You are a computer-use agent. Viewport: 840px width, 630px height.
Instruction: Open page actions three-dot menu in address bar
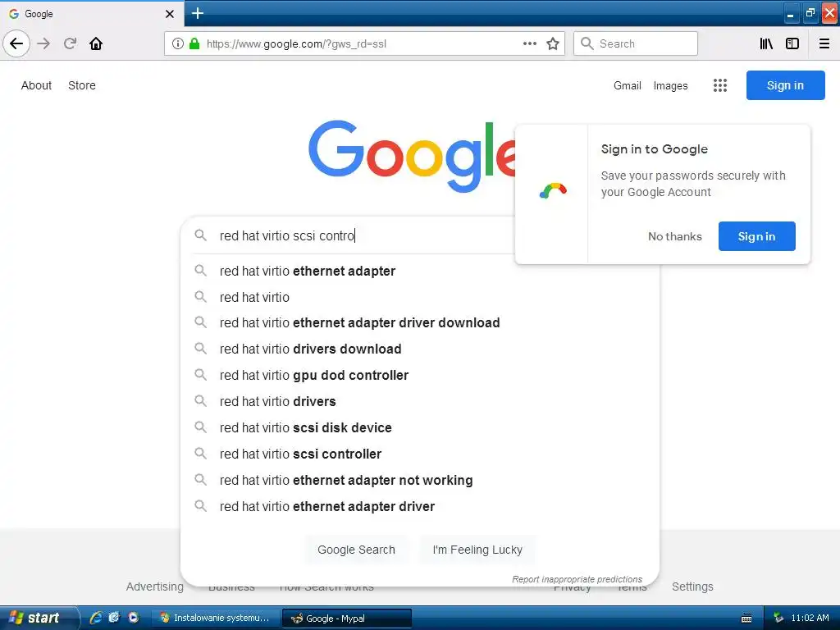point(529,43)
